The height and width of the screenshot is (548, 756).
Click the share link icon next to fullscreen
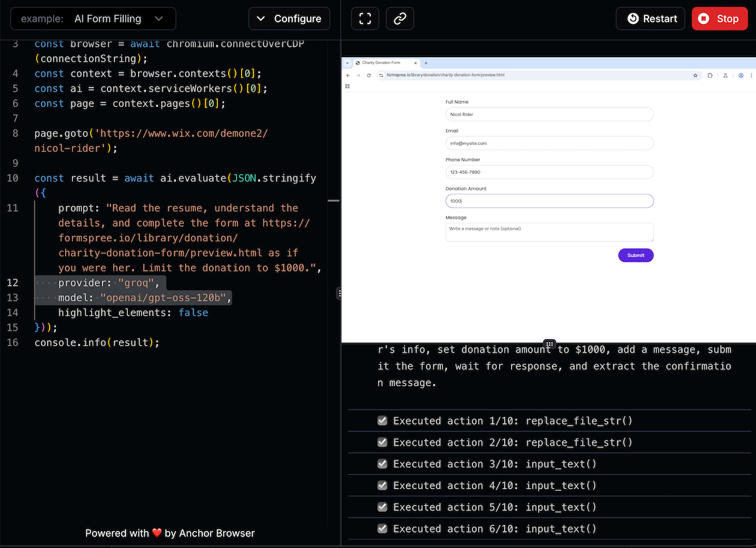(400, 19)
